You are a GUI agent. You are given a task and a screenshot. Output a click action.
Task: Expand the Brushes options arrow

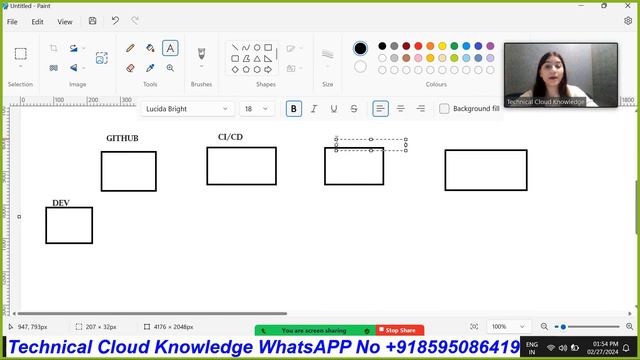pyautogui.click(x=201, y=67)
